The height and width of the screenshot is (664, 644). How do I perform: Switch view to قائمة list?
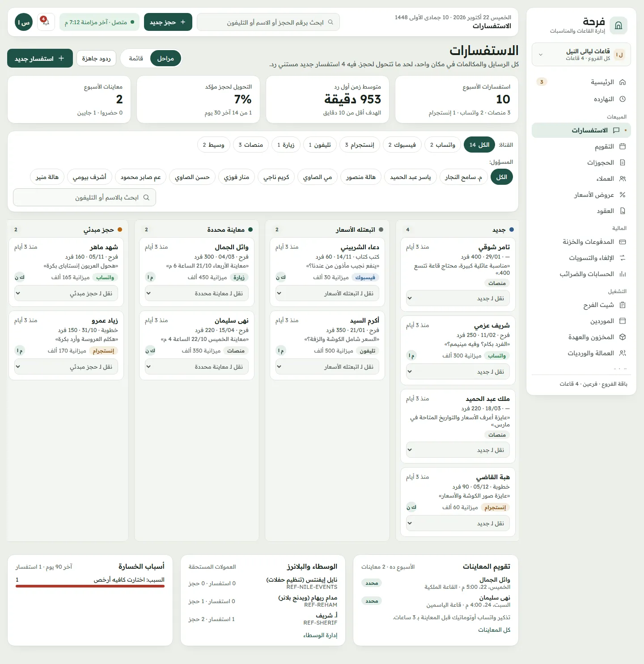(136, 59)
